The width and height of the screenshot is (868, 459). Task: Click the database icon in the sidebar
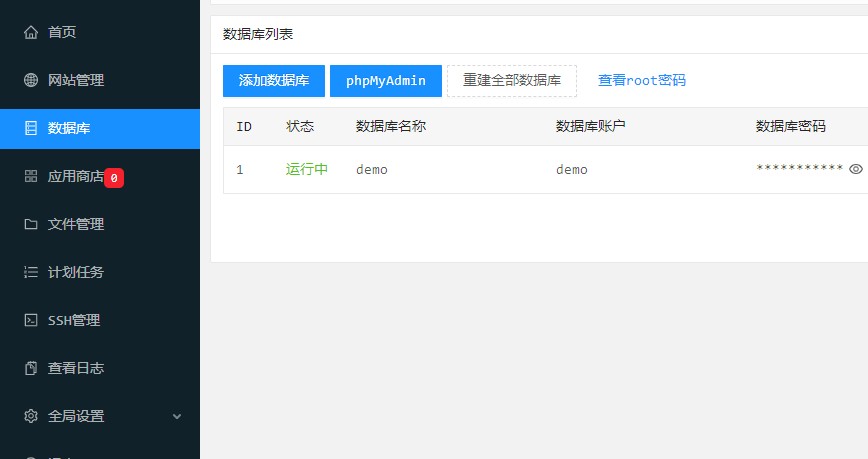pyautogui.click(x=30, y=128)
